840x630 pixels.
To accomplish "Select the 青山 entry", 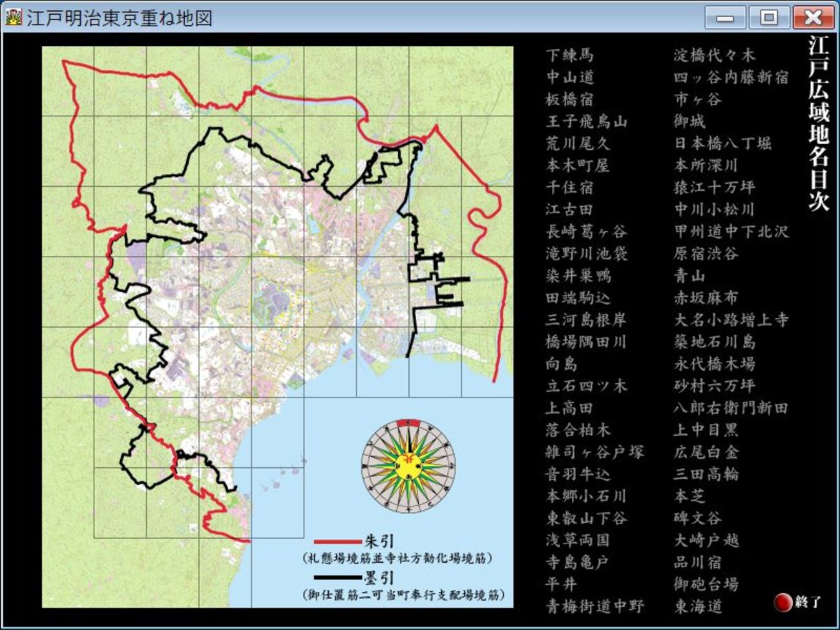I will 689,275.
